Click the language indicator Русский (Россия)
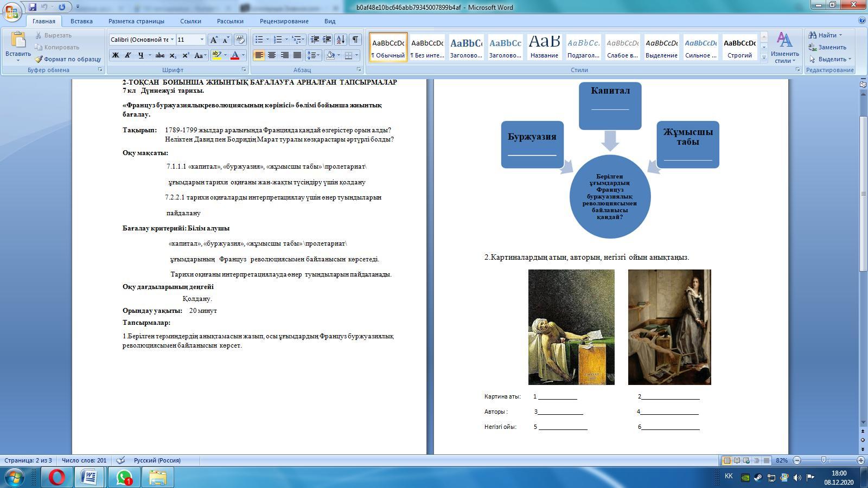The image size is (868, 488). click(x=157, y=460)
